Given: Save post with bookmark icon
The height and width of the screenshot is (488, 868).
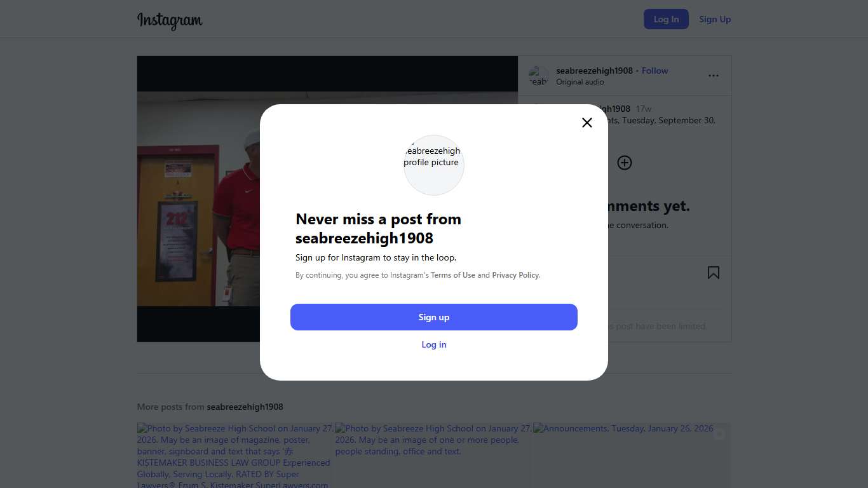Looking at the screenshot, I should click(x=714, y=273).
